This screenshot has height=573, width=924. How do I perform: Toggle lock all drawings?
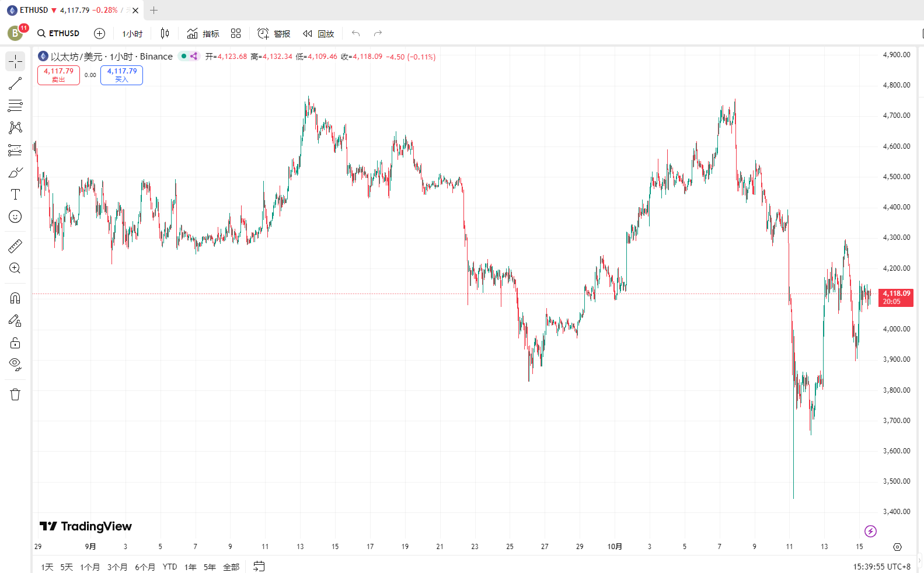(15, 343)
